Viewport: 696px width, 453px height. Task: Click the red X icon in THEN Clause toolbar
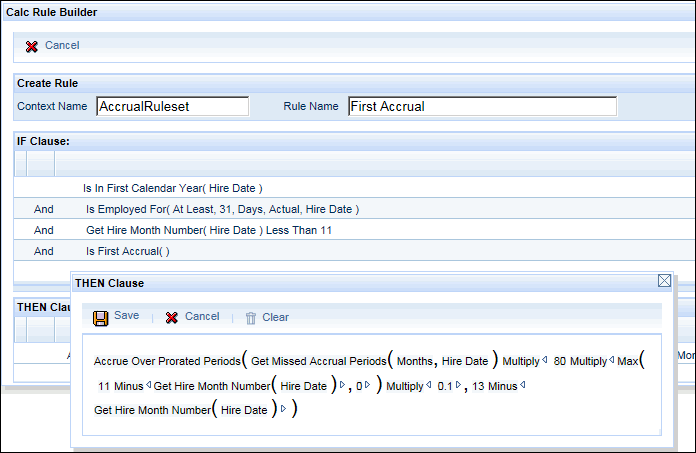click(x=172, y=318)
